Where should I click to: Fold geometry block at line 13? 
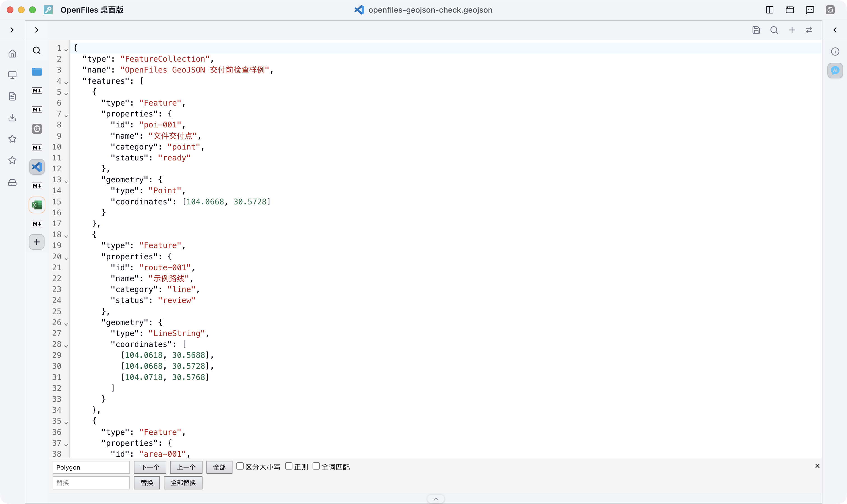pyautogui.click(x=66, y=182)
